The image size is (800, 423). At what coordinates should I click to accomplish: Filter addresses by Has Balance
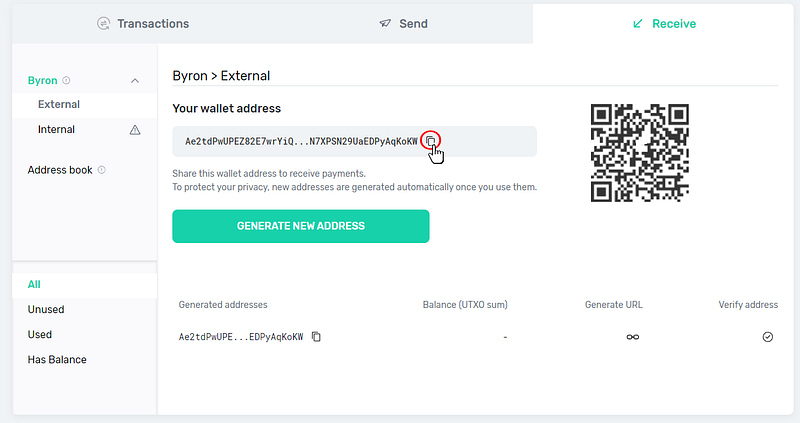[57, 359]
